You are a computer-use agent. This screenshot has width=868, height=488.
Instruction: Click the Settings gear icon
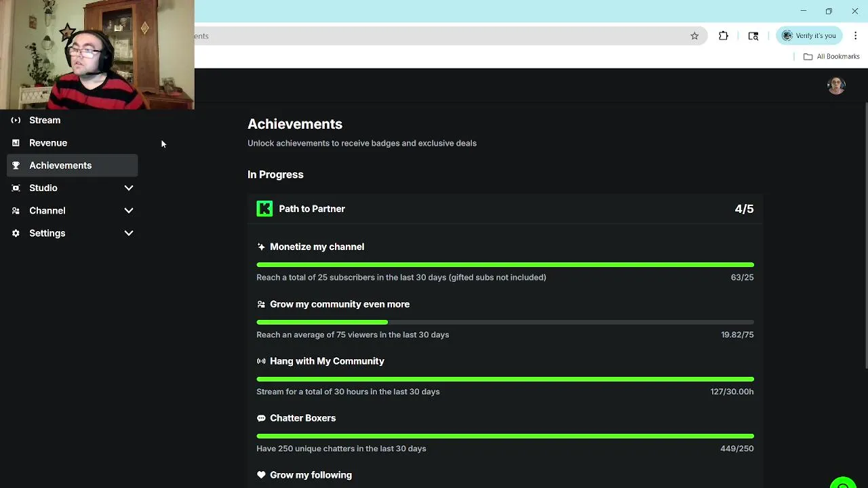[16, 233]
